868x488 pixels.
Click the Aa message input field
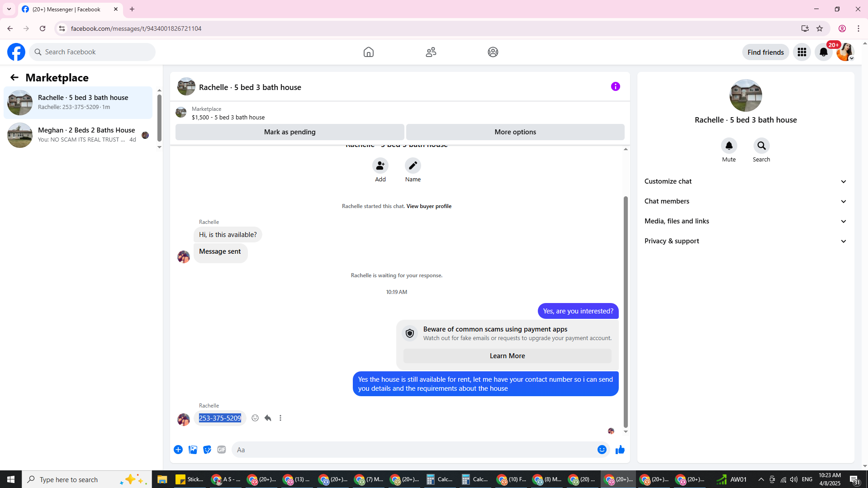tap(414, 450)
